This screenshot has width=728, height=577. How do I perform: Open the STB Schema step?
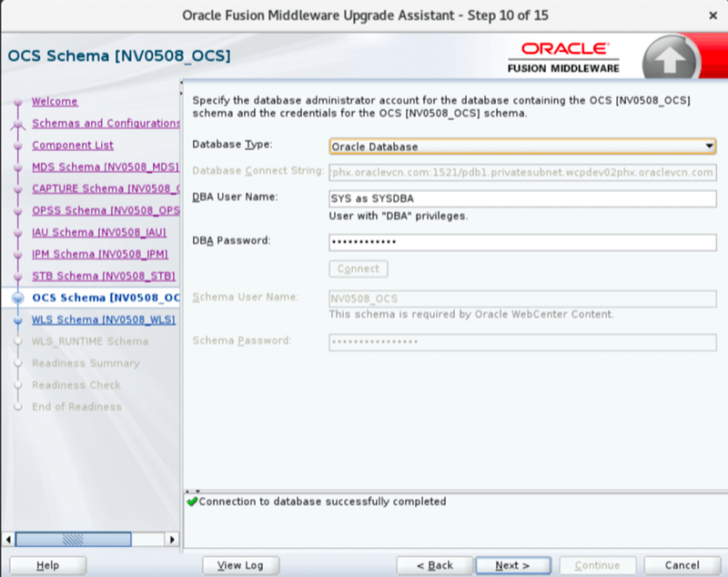click(x=104, y=276)
